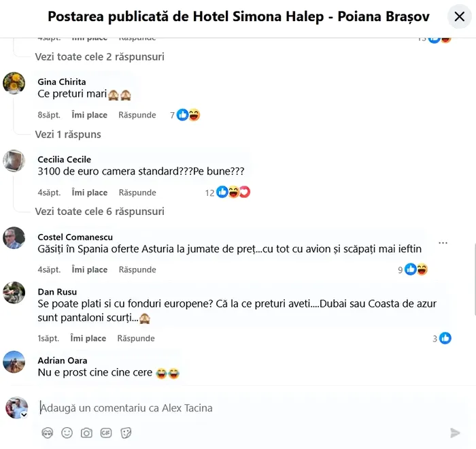
Task: Toggle Îmi place on Dan Rusu's comment
Action: pyautogui.click(x=88, y=338)
